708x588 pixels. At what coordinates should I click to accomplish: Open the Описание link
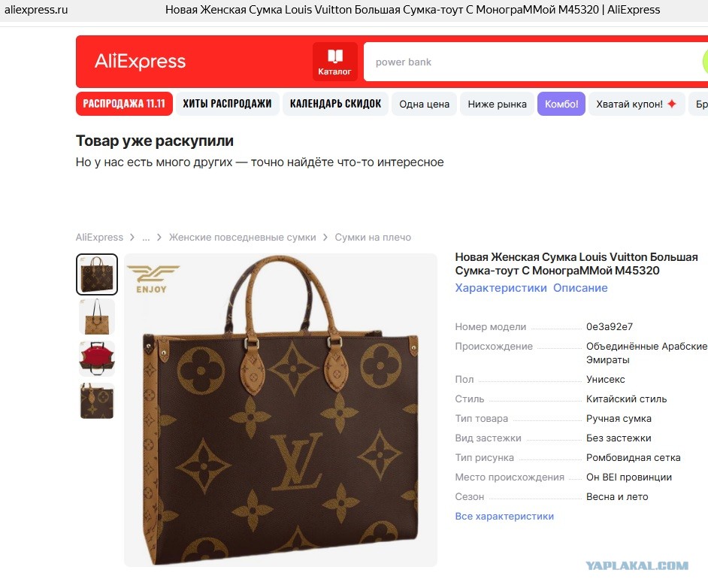tap(580, 288)
